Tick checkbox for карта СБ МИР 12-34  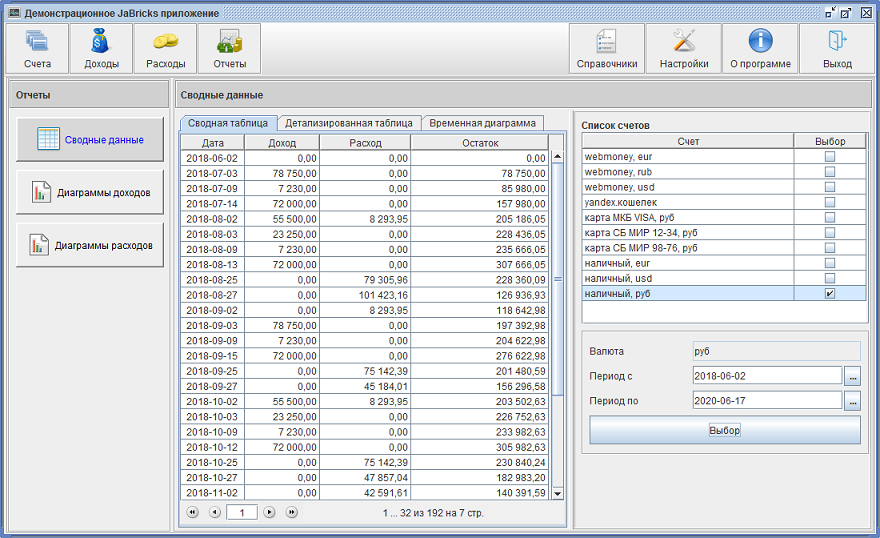(x=829, y=232)
